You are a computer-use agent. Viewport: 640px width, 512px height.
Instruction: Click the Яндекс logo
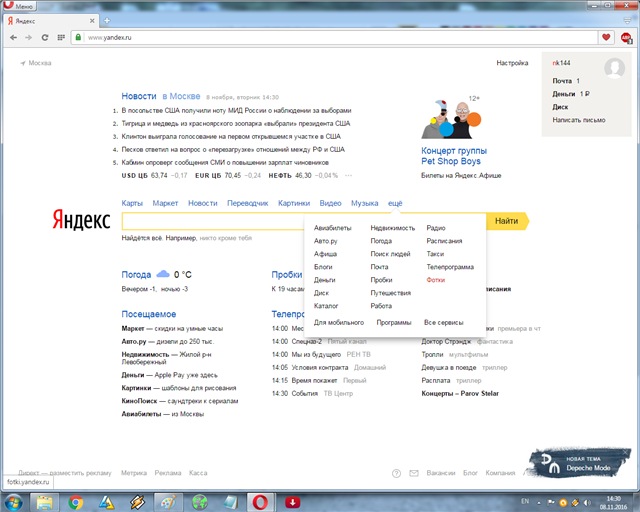point(81,220)
